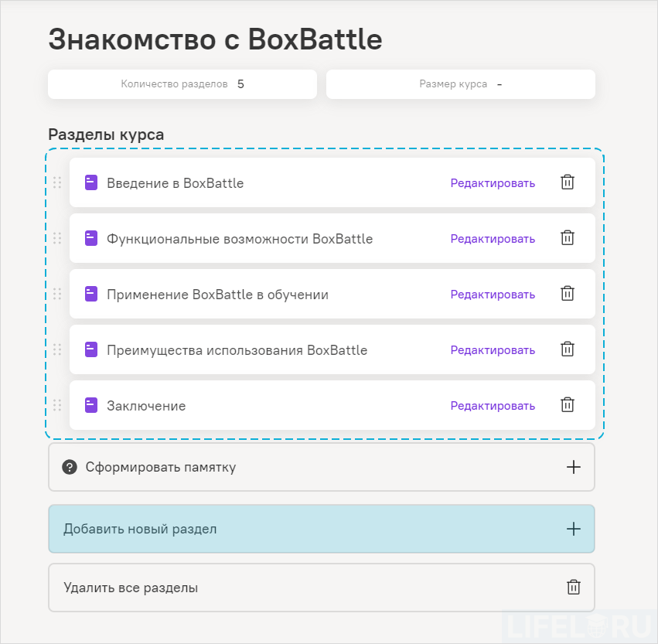Delete the Преимущества использования BoxBattle section via trash icon
The width and height of the screenshot is (658, 644).
[568, 349]
